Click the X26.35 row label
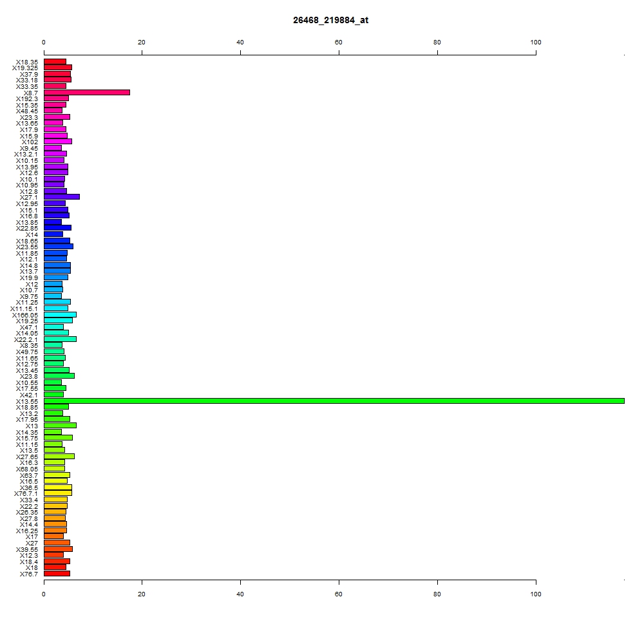This screenshot has height=644, width=644. tap(27, 513)
